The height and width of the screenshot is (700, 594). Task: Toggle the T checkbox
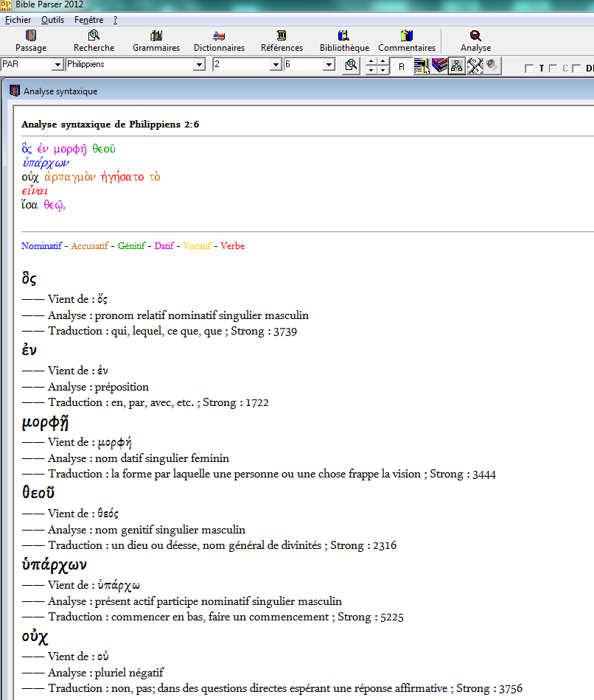tap(529, 69)
